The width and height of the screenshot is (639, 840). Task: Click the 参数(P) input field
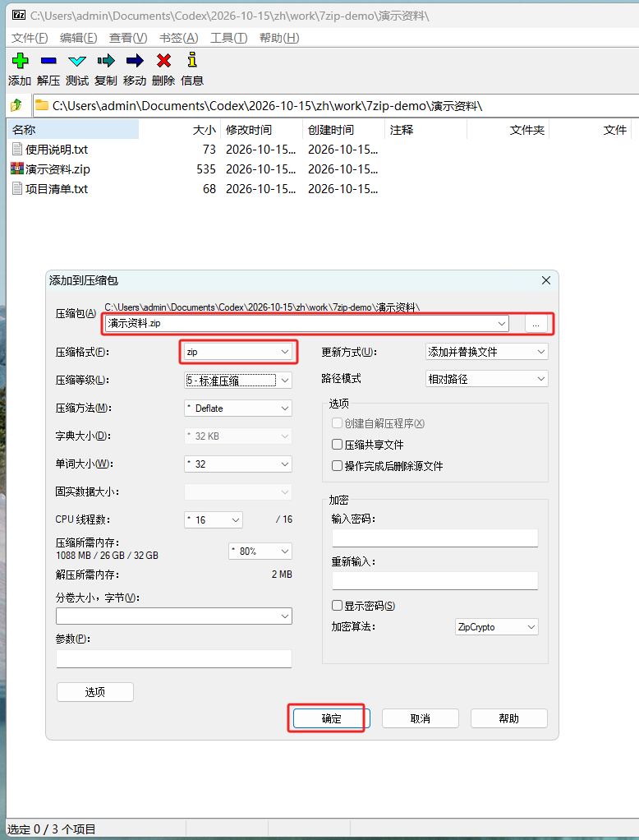point(174,658)
